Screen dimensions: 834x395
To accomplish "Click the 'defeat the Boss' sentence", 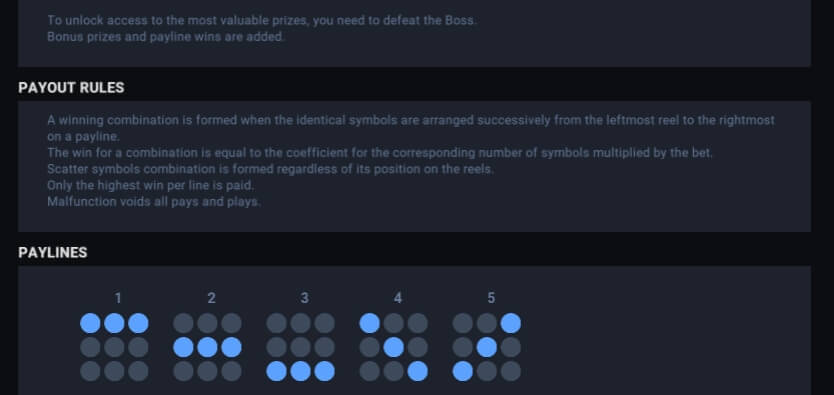I will (x=262, y=21).
